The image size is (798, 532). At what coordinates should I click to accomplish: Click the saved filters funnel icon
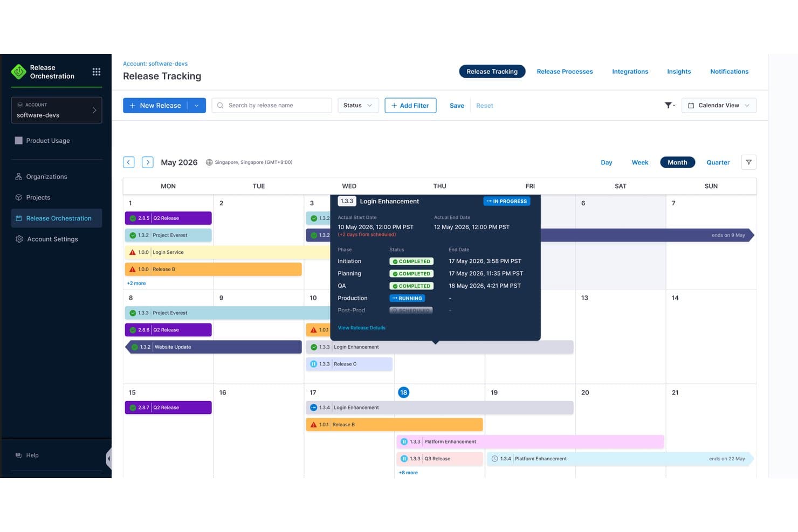[x=670, y=105]
